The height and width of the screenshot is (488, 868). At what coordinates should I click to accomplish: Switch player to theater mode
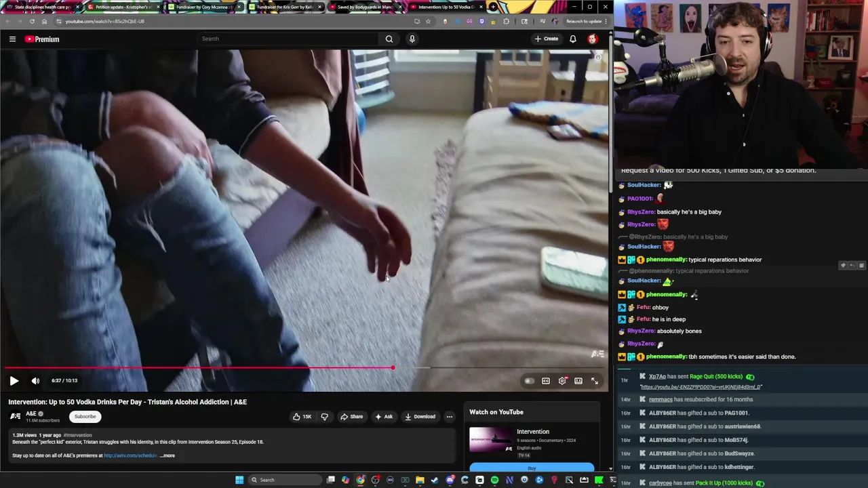[578, 381]
